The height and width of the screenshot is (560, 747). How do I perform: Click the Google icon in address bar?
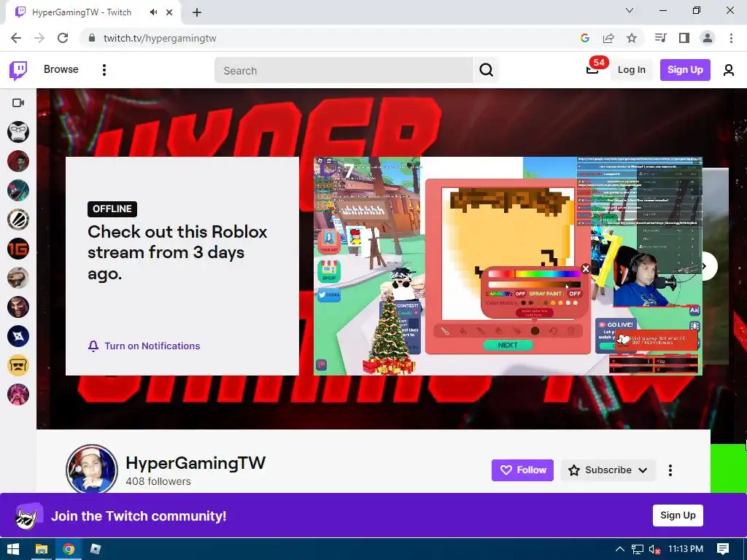(585, 38)
